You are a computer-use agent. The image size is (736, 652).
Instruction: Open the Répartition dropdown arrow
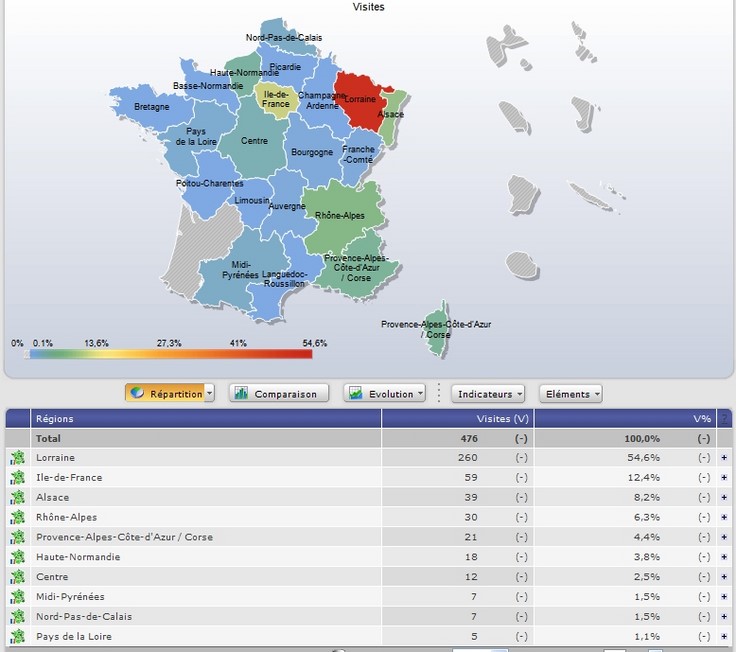pyautogui.click(x=210, y=394)
